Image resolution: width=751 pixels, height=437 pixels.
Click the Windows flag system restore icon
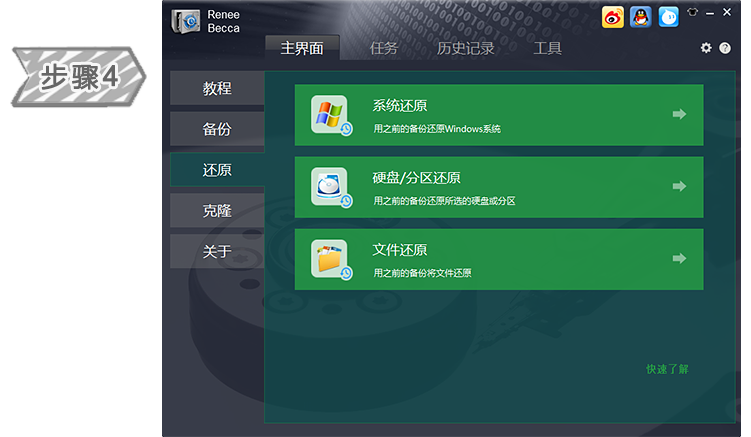331,115
